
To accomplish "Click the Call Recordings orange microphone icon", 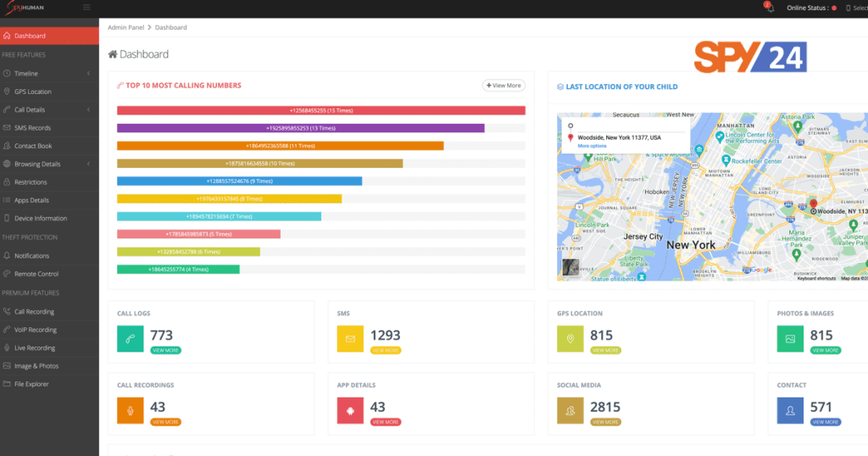I will click(x=130, y=410).
